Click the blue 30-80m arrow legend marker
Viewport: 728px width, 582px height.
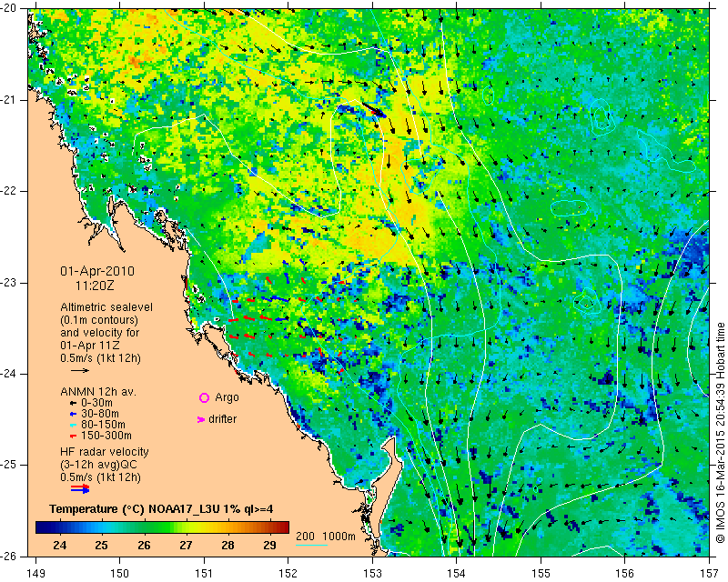[x=73, y=414]
